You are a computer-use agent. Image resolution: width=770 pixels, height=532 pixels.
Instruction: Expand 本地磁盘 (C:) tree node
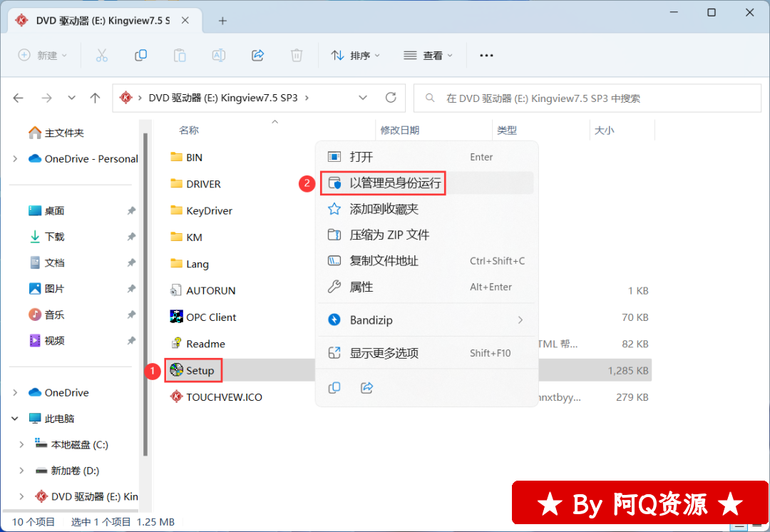21,444
